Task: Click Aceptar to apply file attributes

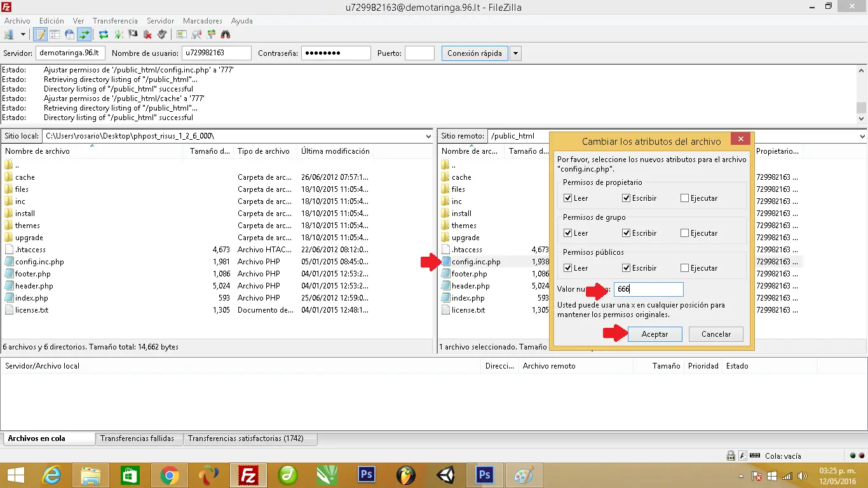Action: click(x=654, y=334)
